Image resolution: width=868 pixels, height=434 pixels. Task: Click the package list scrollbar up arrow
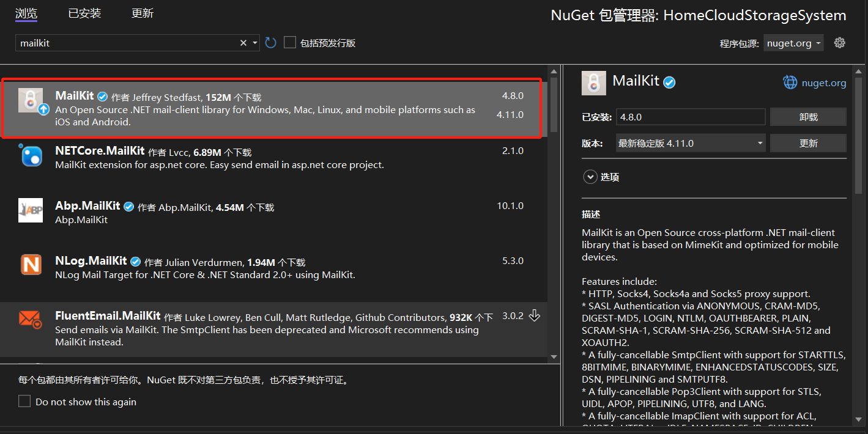(x=554, y=70)
